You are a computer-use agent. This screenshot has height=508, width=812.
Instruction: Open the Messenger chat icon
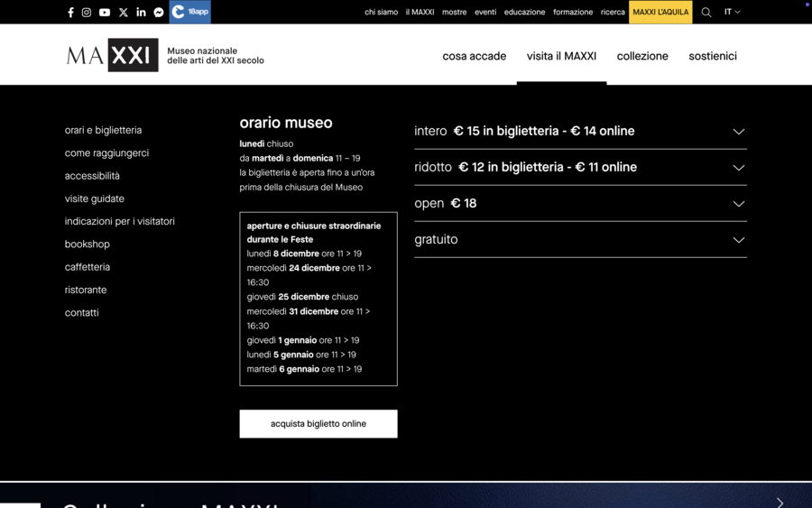click(x=159, y=12)
